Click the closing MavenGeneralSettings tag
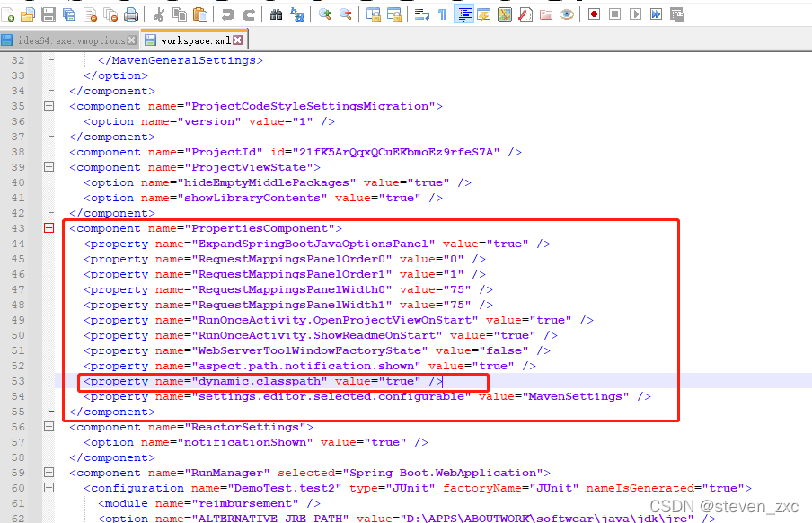This screenshot has height=523, width=812. click(181, 60)
